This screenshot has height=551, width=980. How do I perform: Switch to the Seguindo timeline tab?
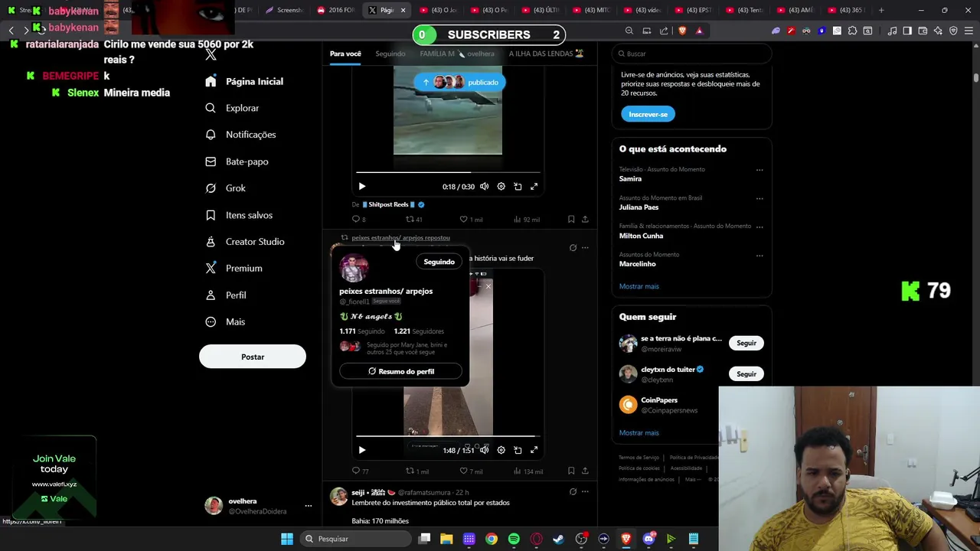pos(390,54)
